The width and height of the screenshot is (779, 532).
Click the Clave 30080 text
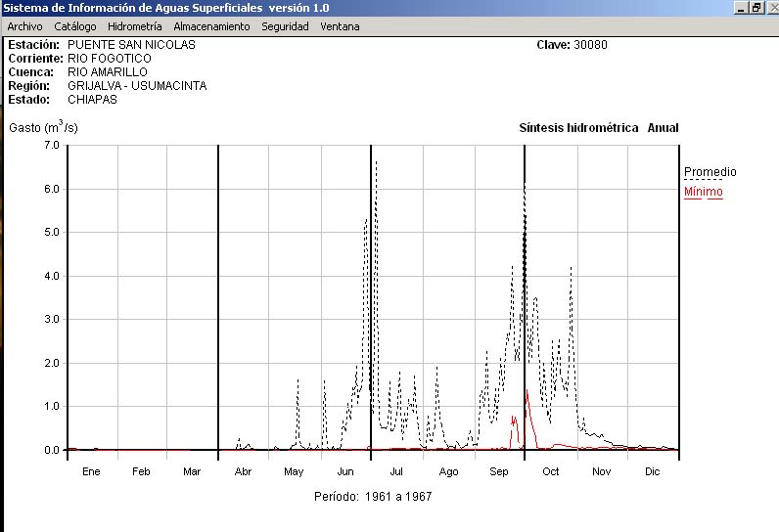click(x=572, y=45)
